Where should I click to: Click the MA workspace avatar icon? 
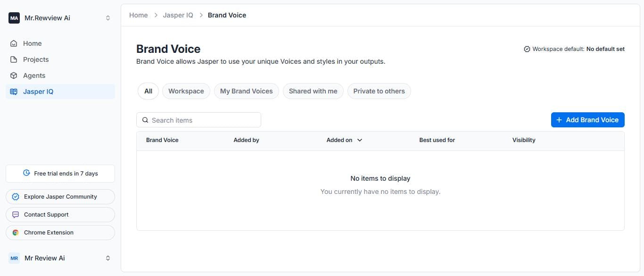[x=14, y=18]
